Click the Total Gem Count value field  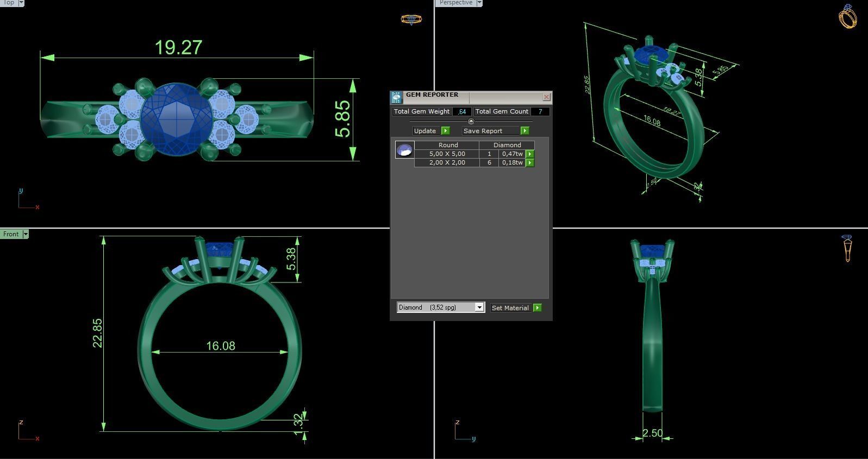(x=540, y=111)
